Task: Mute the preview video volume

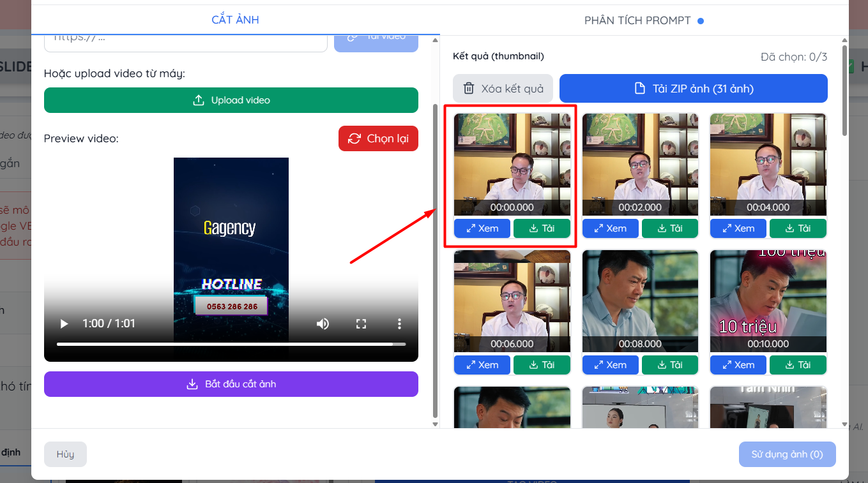Action: pos(323,324)
